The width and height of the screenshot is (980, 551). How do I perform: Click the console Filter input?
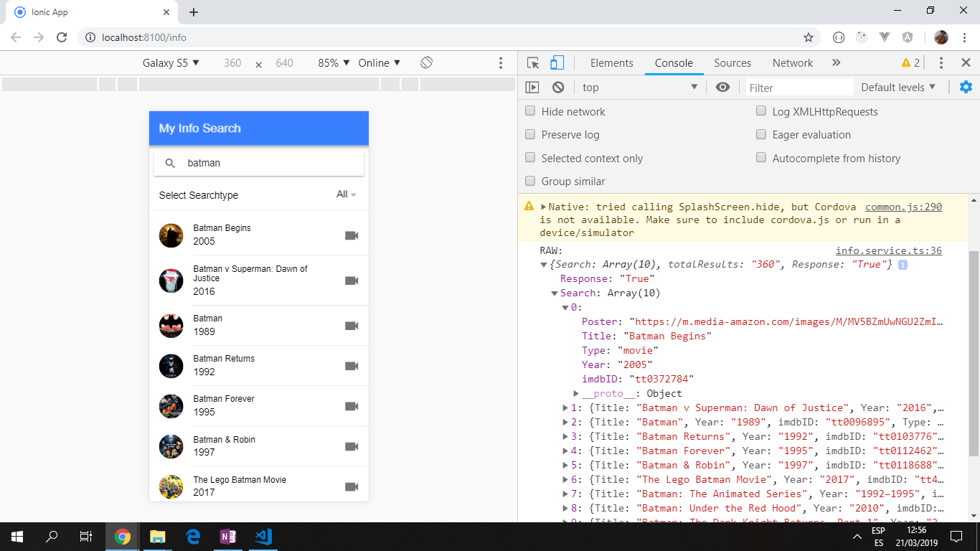[800, 88]
